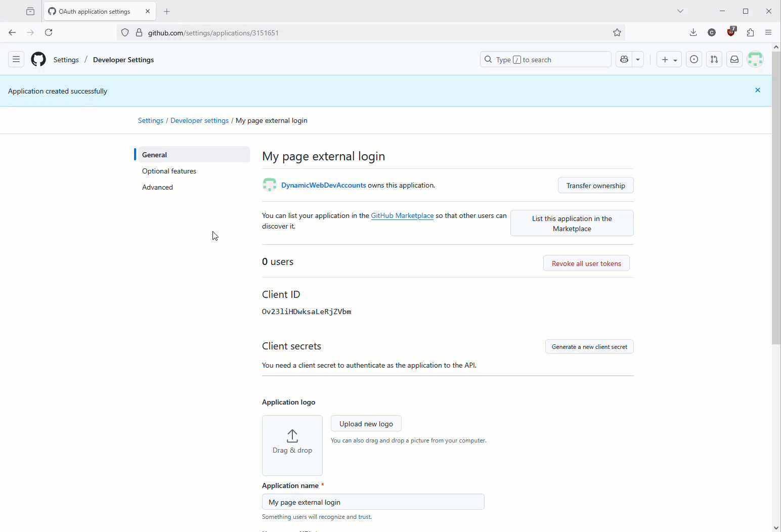Check the notifications inbox icon
Image resolution: width=781 pixels, height=532 pixels.
(x=734, y=59)
